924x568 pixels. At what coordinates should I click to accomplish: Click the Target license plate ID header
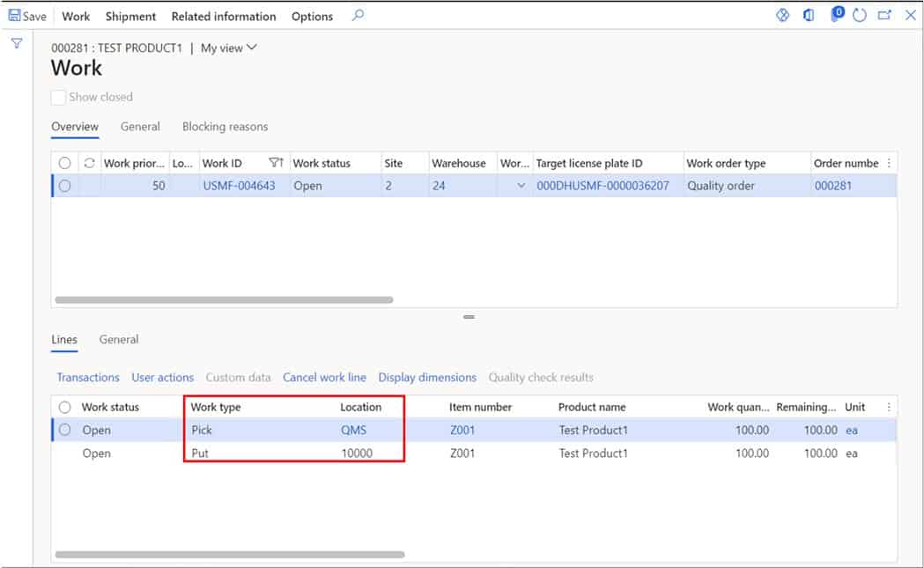click(x=589, y=163)
